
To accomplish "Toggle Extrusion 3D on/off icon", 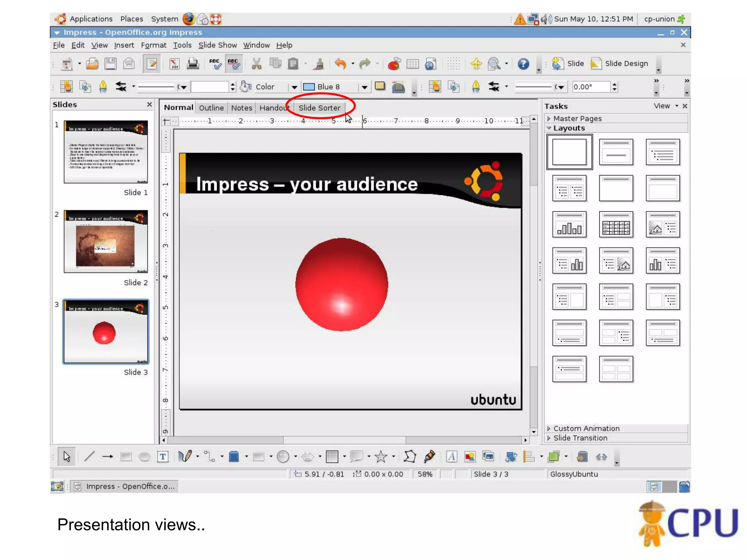I will [x=582, y=456].
